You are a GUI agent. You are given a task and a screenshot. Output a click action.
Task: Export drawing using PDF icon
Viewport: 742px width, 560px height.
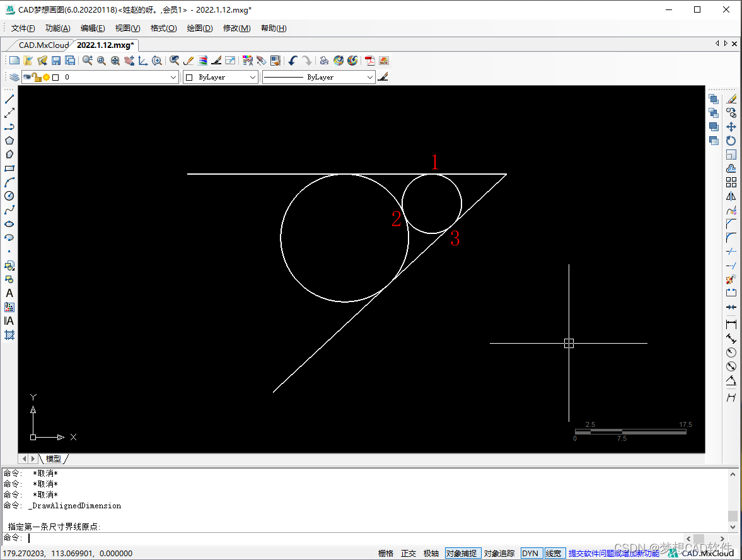[x=369, y=61]
